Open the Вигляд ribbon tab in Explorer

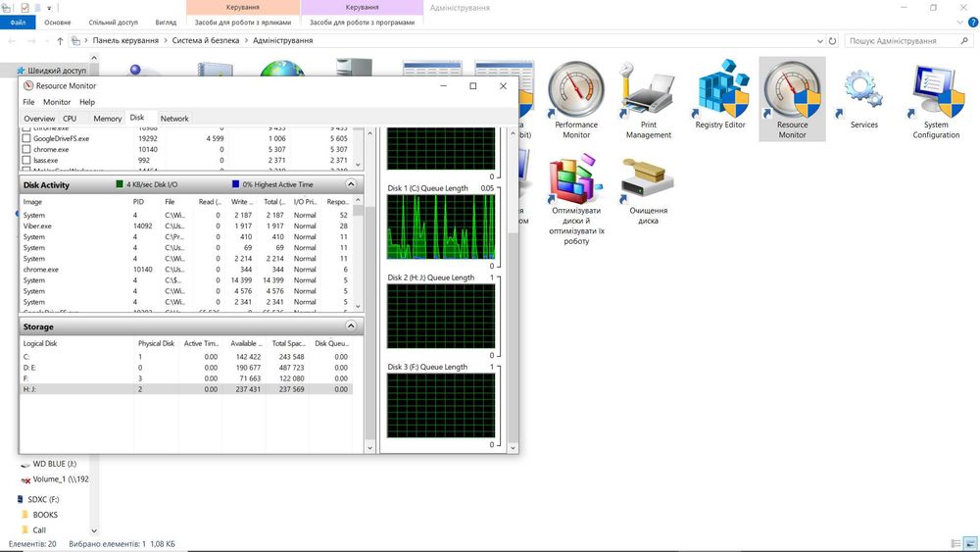tap(166, 23)
